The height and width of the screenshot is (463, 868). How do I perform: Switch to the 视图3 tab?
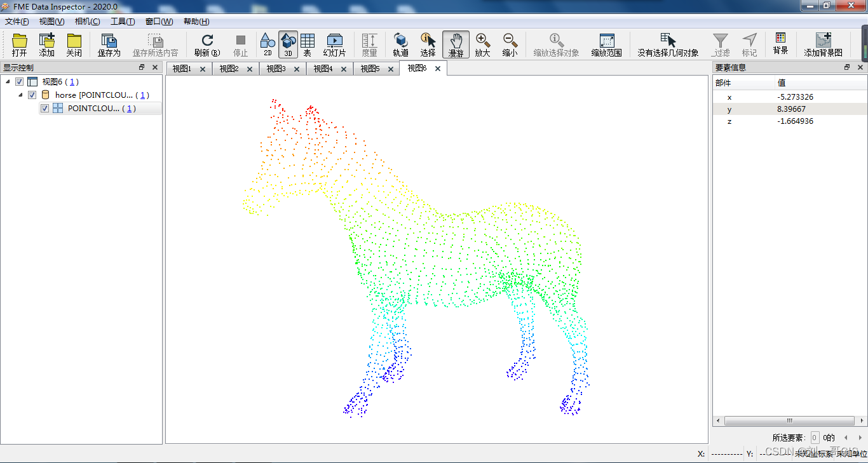[276, 69]
